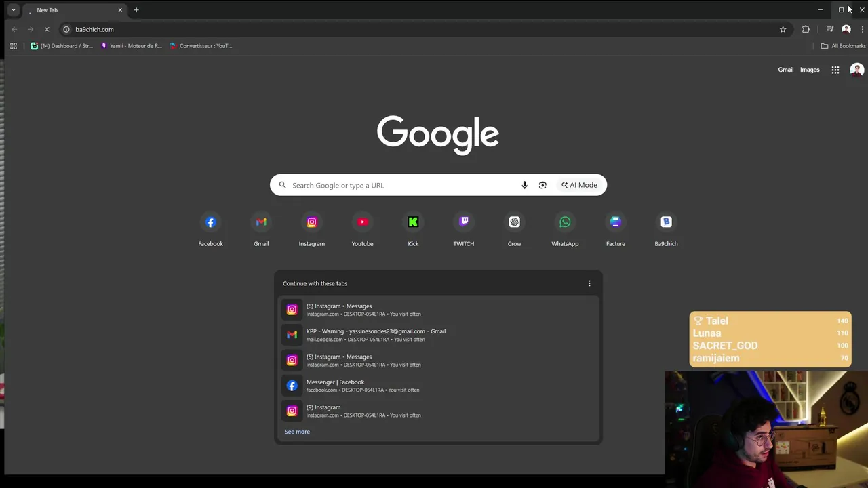Click Talel in the leaderboard overlay
Image resolution: width=868 pixels, height=488 pixels.
717,321
